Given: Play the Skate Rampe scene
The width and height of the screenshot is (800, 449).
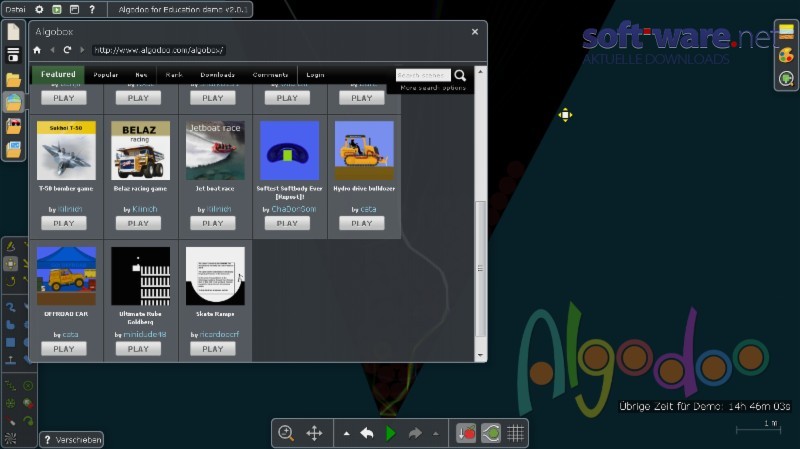Looking at the screenshot, I should (x=213, y=348).
